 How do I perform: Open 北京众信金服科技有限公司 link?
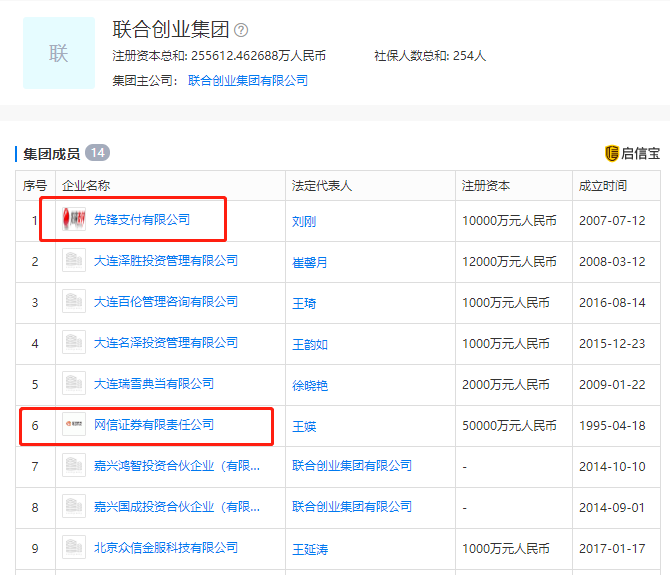[166, 548]
